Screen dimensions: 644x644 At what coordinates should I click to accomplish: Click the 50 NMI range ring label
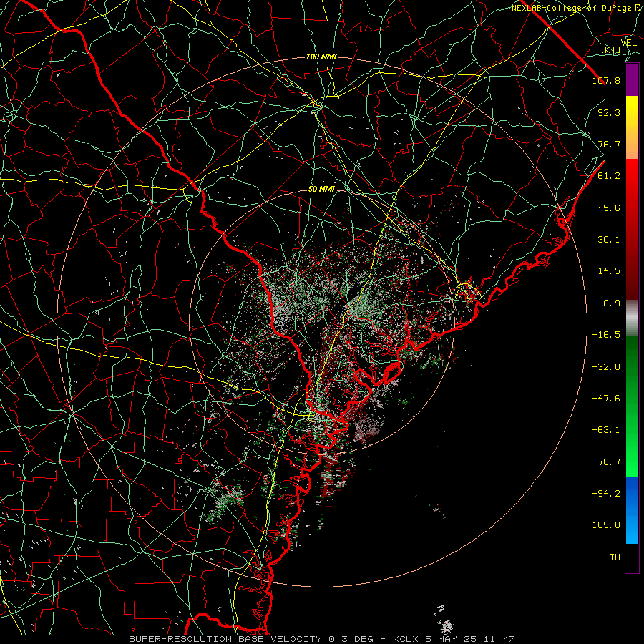click(321, 190)
